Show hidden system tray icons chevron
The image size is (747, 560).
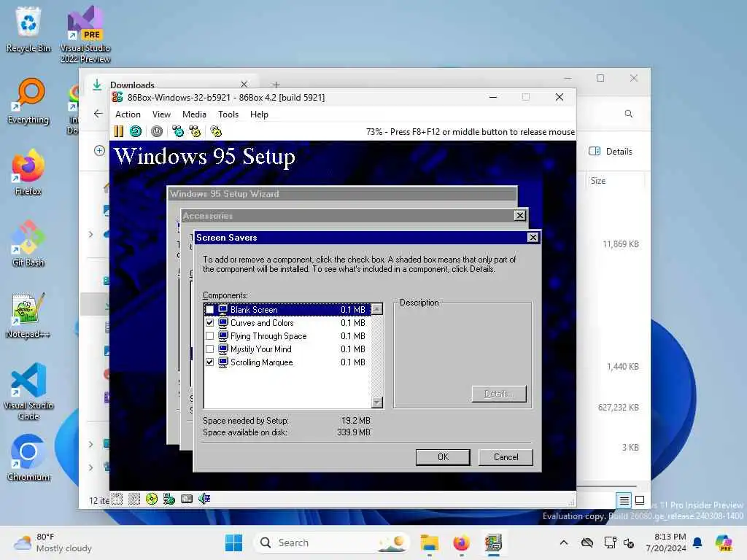coord(564,542)
